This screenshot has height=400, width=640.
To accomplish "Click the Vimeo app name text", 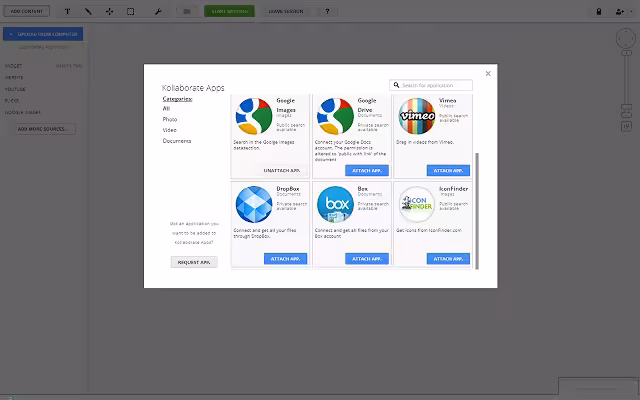I will [447, 100].
